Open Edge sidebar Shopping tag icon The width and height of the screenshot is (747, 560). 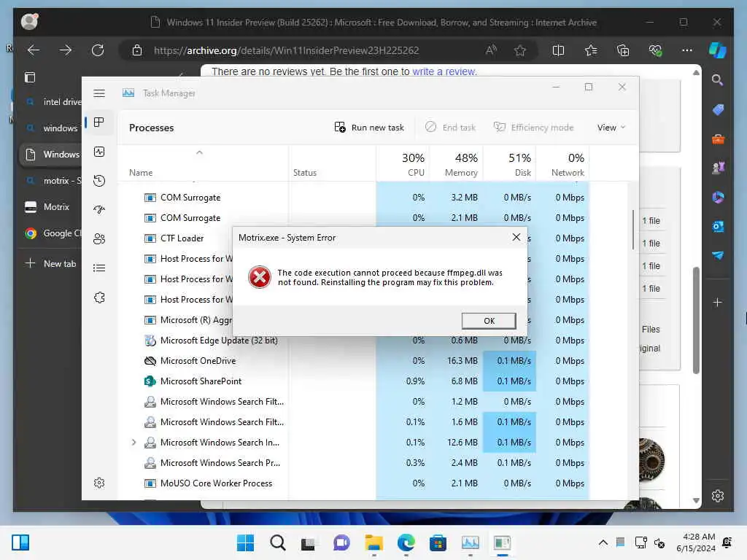tap(718, 110)
